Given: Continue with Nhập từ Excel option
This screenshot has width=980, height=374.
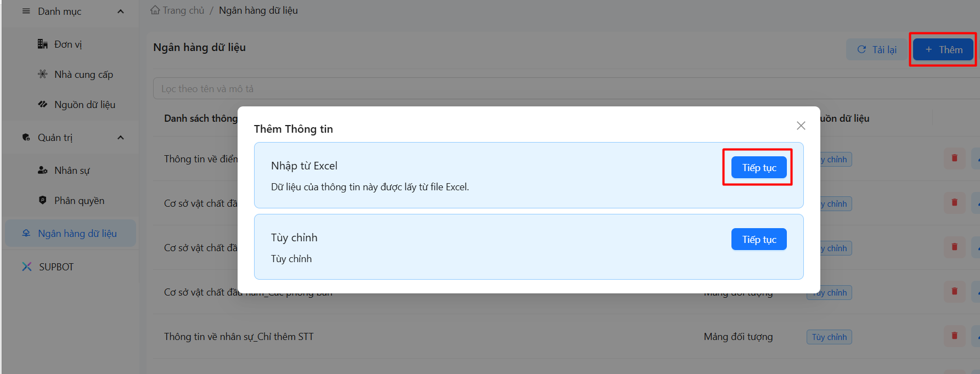Looking at the screenshot, I should coord(758,167).
